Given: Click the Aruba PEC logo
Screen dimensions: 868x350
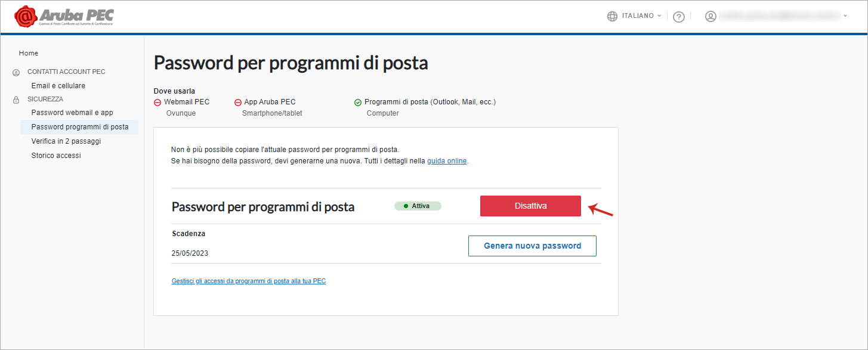Looking at the screenshot, I should [x=64, y=16].
